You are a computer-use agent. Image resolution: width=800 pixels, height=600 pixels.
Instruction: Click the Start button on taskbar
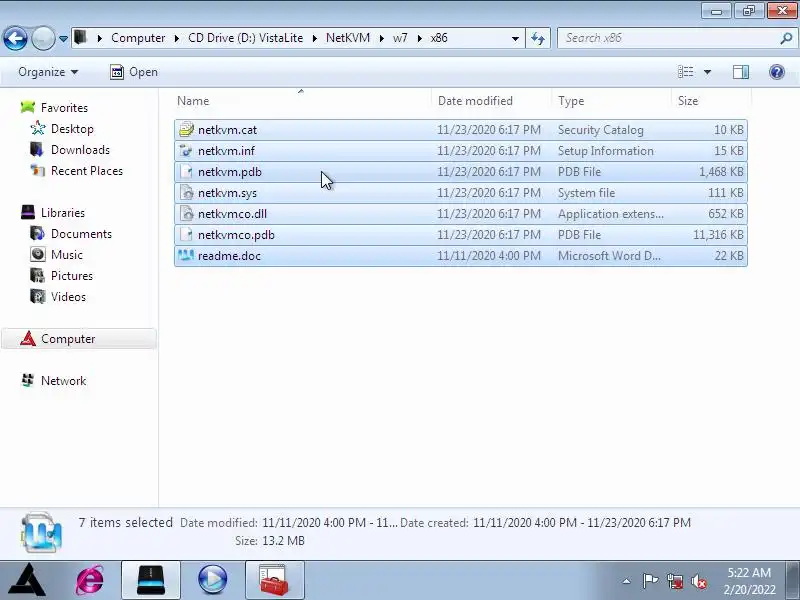tap(29, 580)
